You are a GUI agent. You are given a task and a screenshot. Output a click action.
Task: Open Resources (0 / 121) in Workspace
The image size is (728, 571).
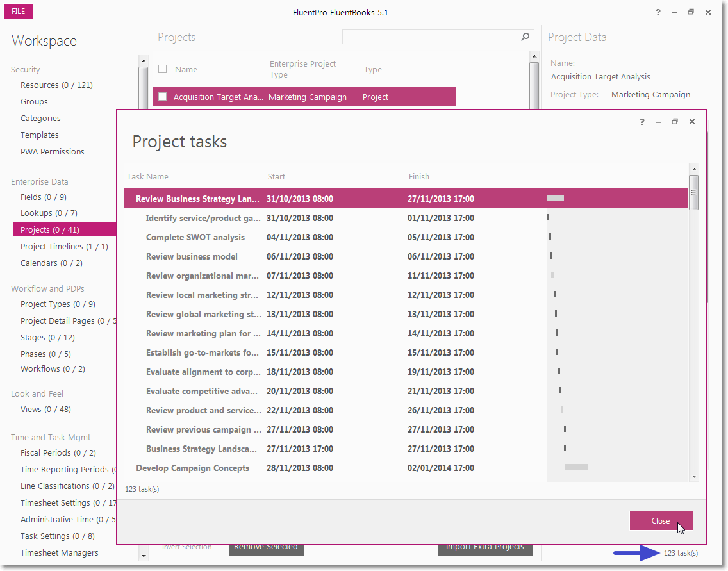(x=56, y=85)
